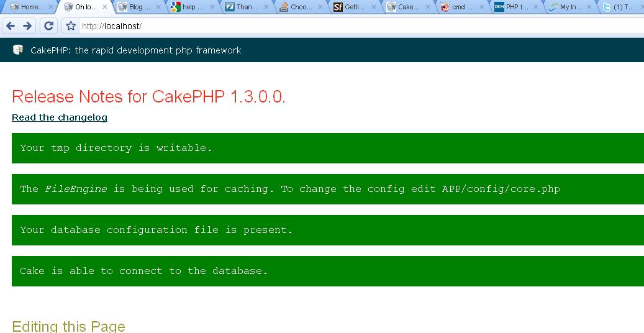Click the 'CakePHP: the rapid development php framework' header link
Screen dimensions: 644x333
[x=135, y=50]
